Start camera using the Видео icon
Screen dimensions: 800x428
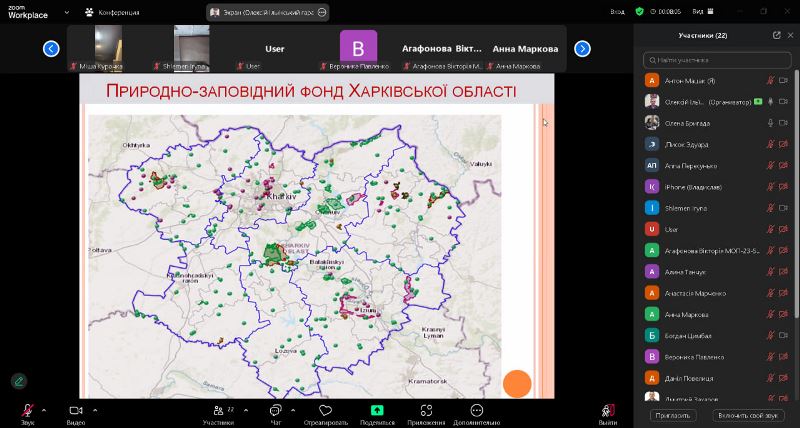coord(76,411)
